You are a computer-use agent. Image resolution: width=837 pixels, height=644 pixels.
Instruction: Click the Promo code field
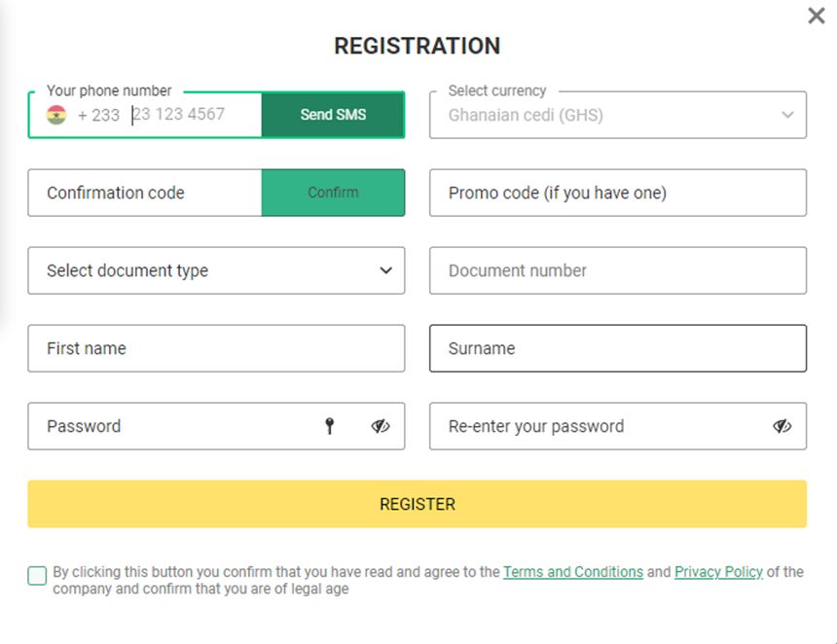[x=618, y=193]
